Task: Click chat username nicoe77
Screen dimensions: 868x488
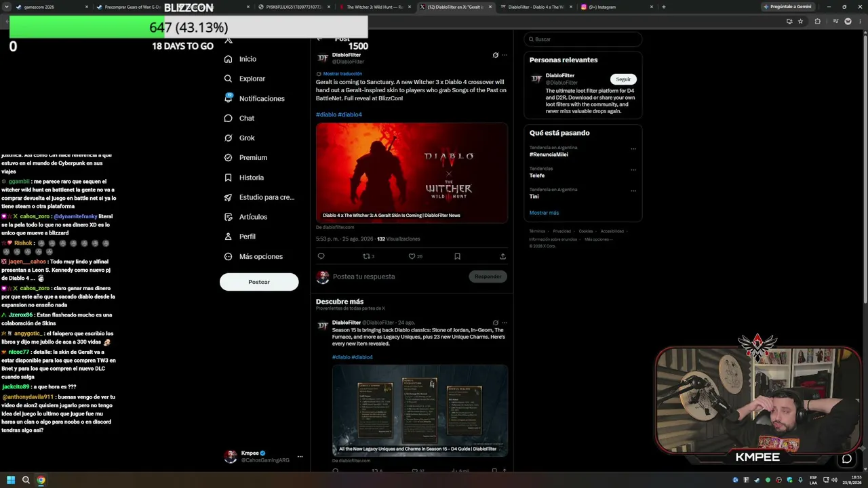Action: (18, 352)
